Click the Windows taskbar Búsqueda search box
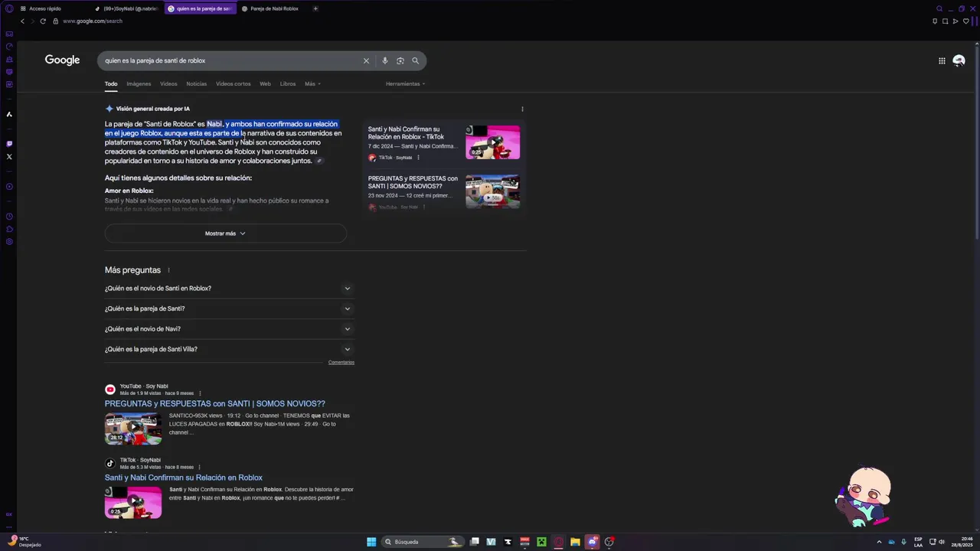The width and height of the screenshot is (980, 551). (x=423, y=542)
